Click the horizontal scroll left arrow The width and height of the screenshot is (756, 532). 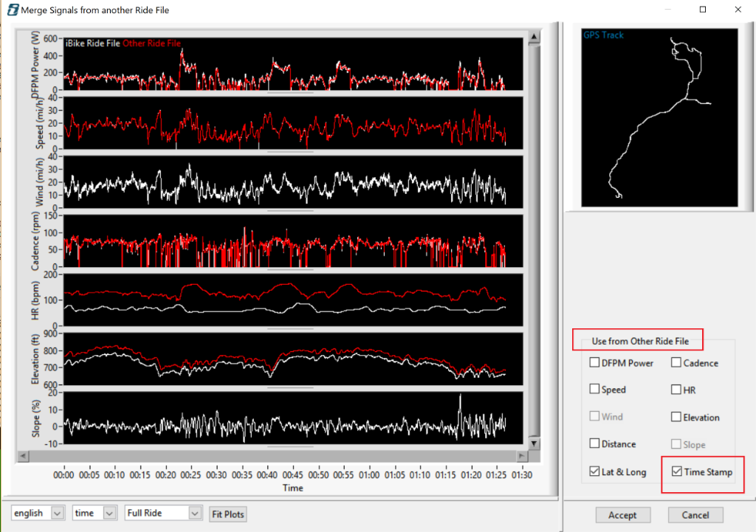point(22,456)
